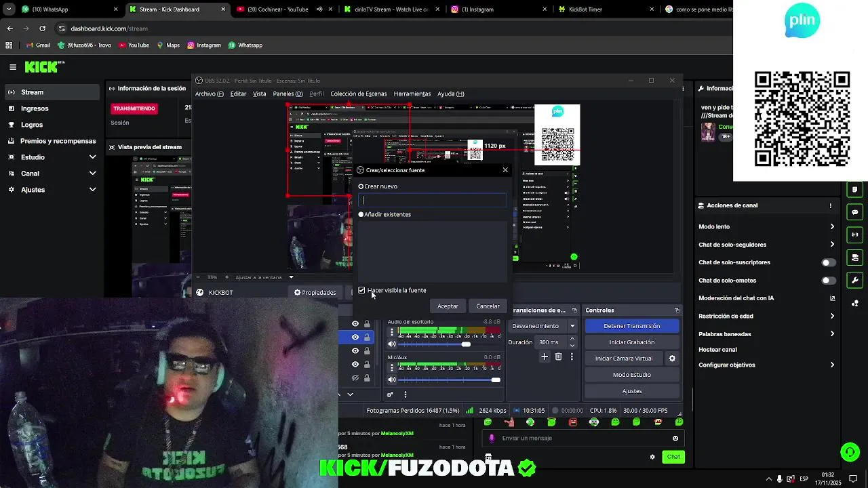Expand Configurar objetivos options
This screenshot has height=488, width=868.
[832, 365]
